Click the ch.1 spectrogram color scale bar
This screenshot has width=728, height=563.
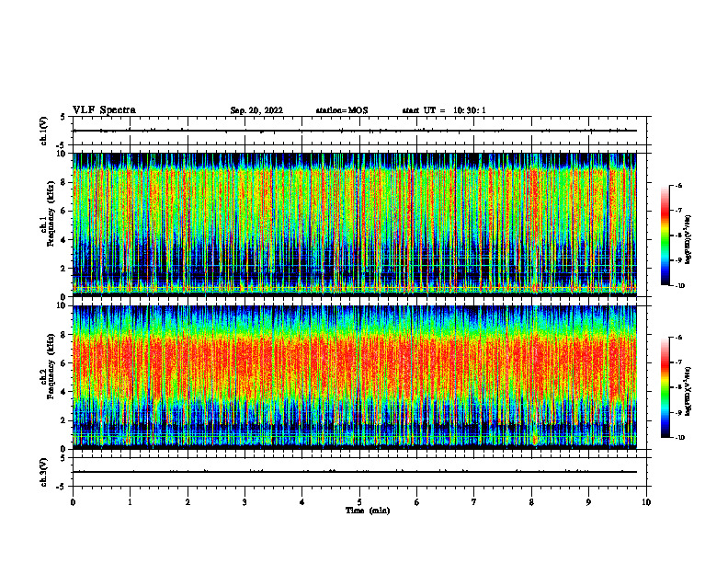coord(665,236)
